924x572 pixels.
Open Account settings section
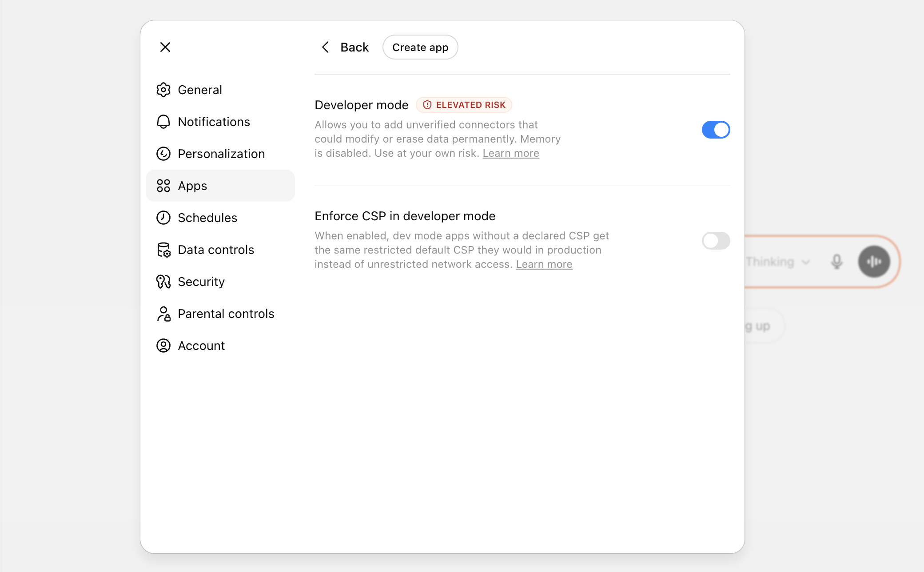point(220,346)
